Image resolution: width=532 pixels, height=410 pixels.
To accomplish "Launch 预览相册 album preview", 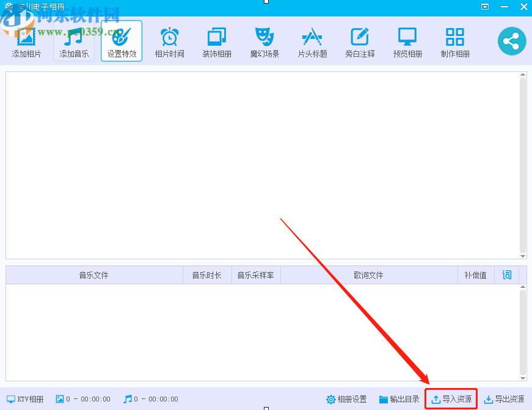I will 407,41.
